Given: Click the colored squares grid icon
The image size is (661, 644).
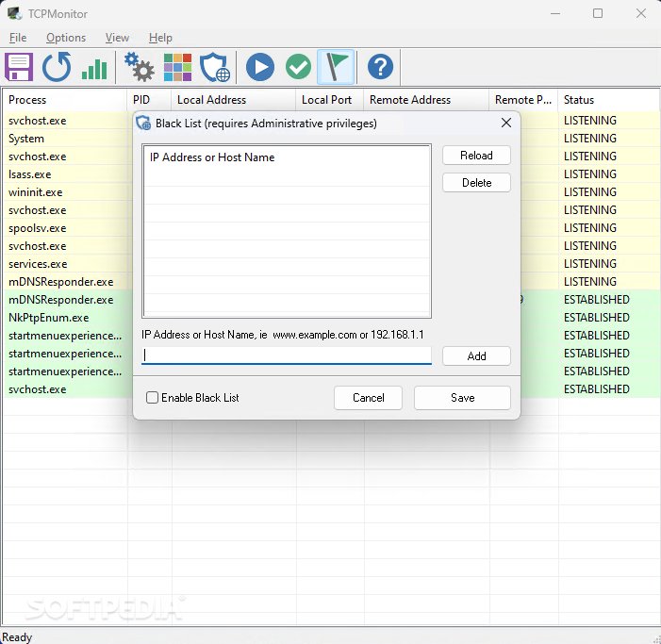Looking at the screenshot, I should coord(177,67).
